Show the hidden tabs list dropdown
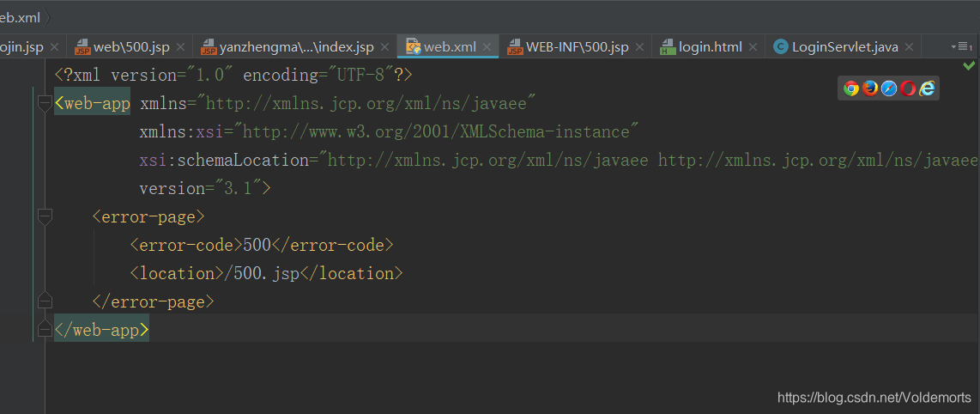Viewport: 980px width, 414px height. 961,46
